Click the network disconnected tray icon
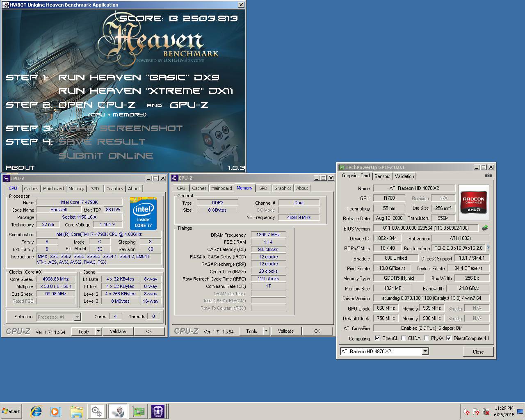This screenshot has width=525, height=420. (x=486, y=411)
